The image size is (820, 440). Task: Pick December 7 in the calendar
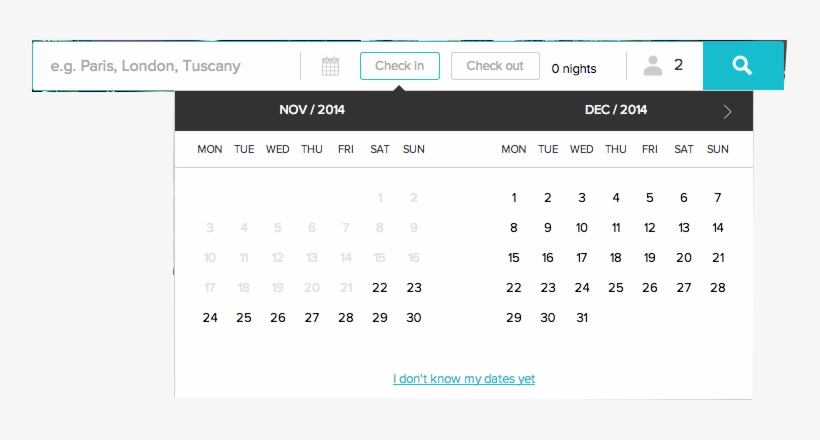pos(717,198)
